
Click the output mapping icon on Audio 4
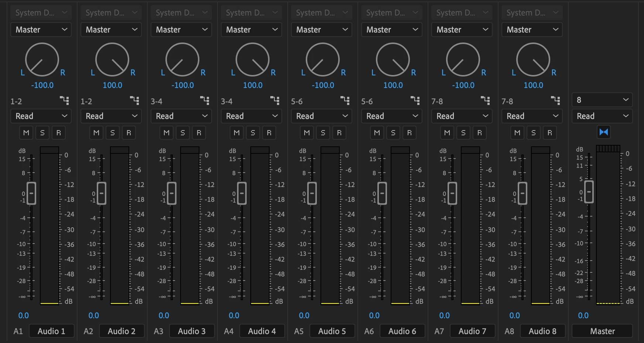click(275, 100)
